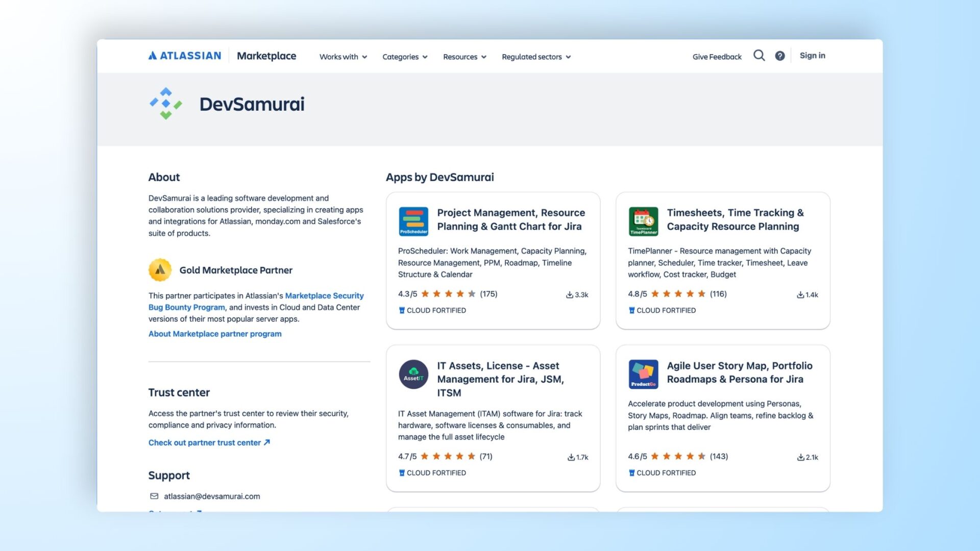Click the (175) review count
980x551 pixels.
click(488, 294)
